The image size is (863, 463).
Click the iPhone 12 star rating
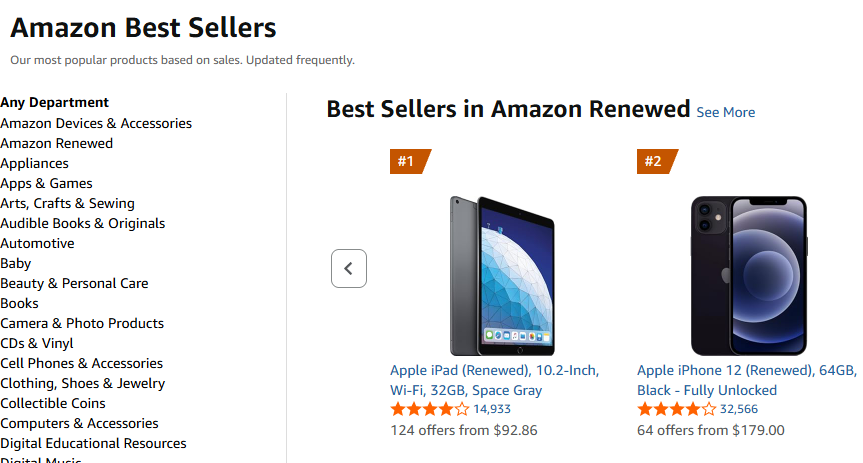pyautogui.click(x=676, y=409)
